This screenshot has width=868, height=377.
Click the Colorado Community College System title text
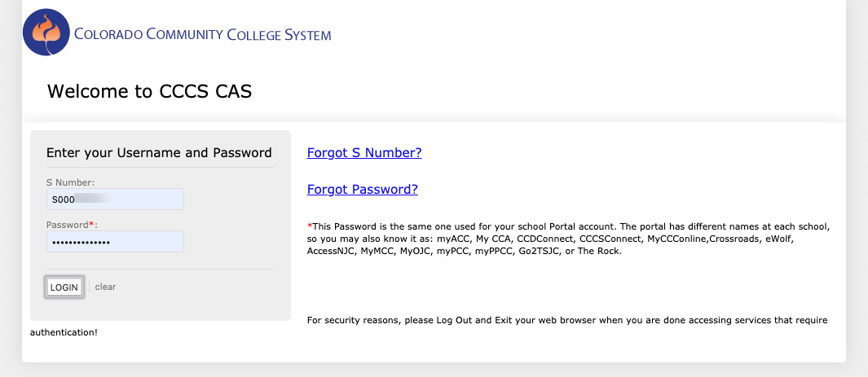[203, 35]
